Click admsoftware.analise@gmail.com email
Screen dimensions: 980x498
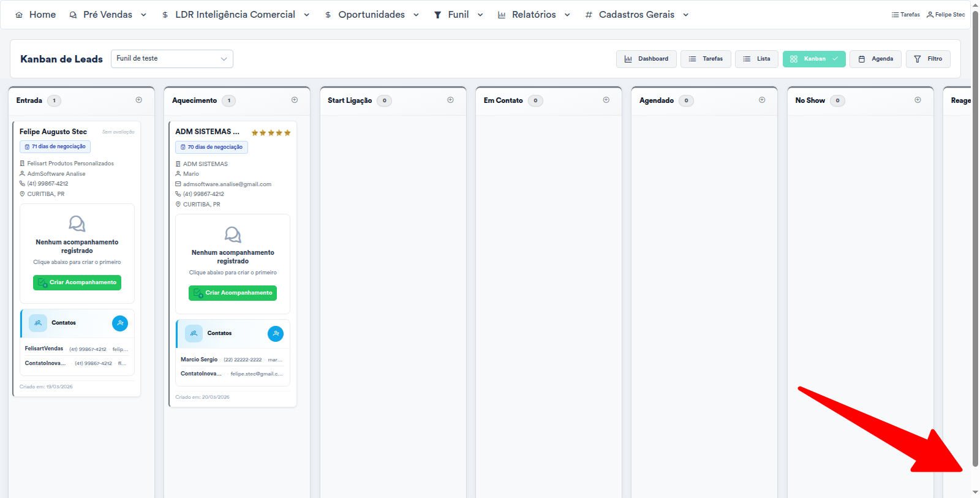(227, 184)
